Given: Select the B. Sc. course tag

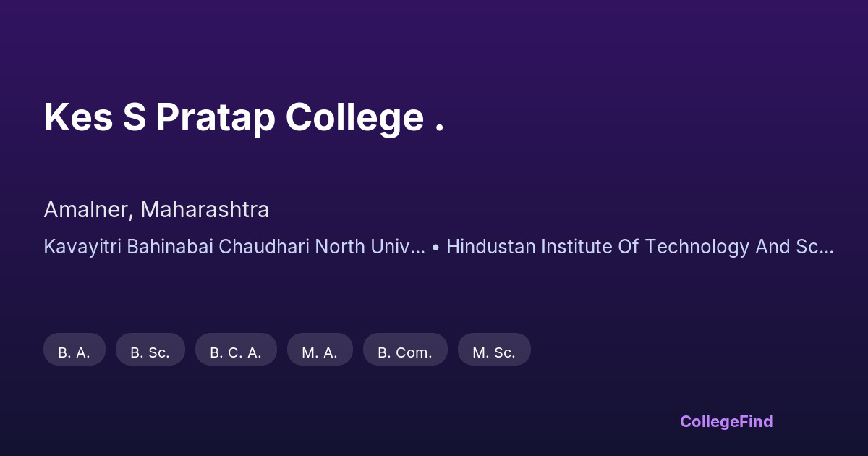Looking at the screenshot, I should 150,352.
